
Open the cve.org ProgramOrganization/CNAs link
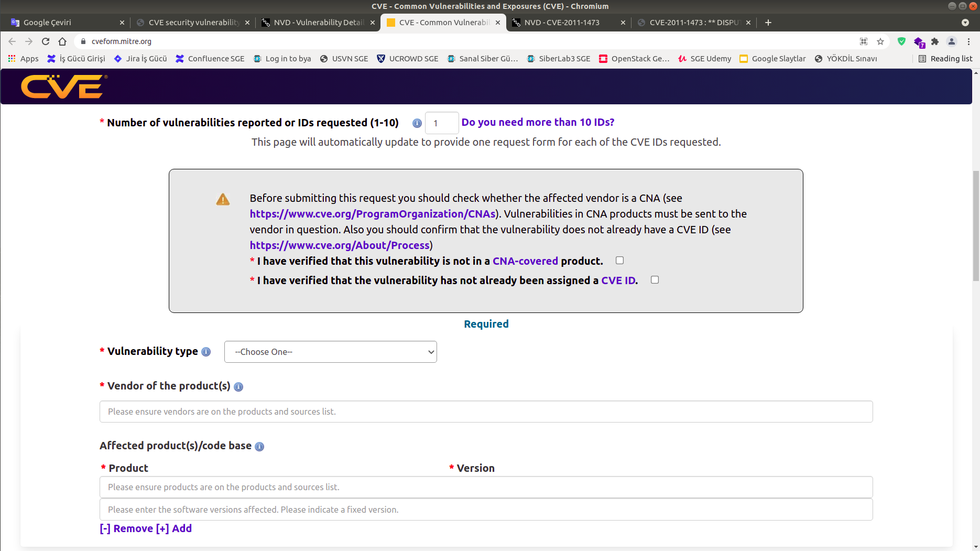(x=373, y=214)
